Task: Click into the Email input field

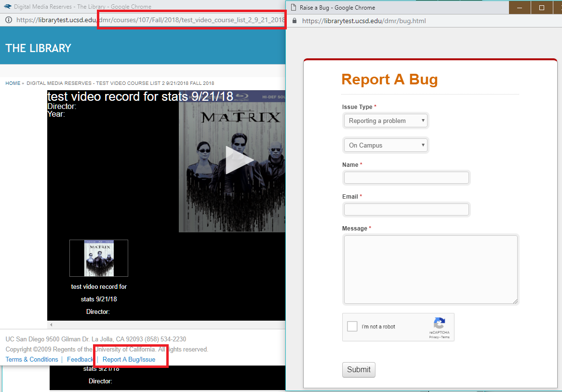Action: click(406, 209)
